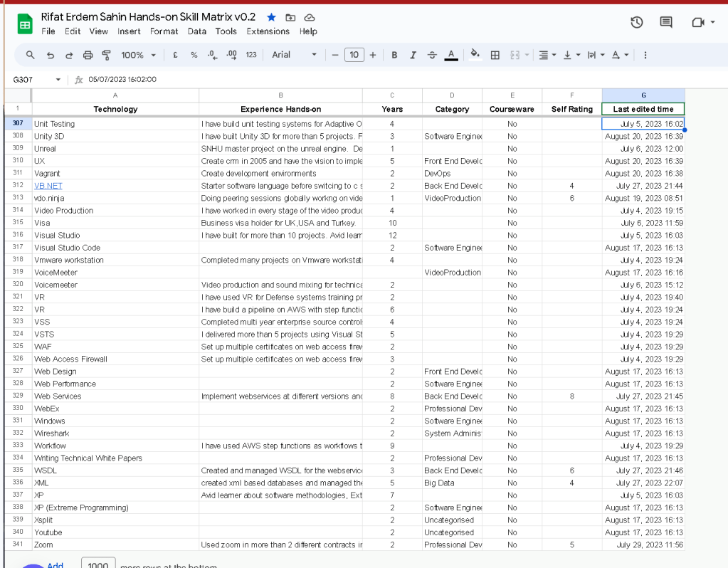The image size is (728, 568).
Task: Undo the last action
Action: 50,56
